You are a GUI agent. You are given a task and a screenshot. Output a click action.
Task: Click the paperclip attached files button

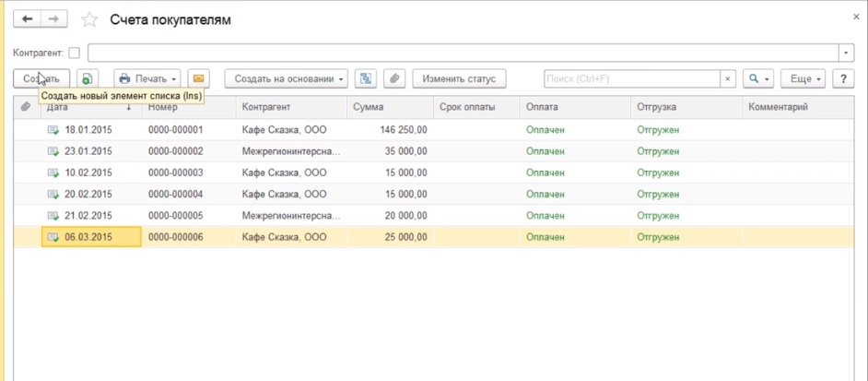coord(393,79)
